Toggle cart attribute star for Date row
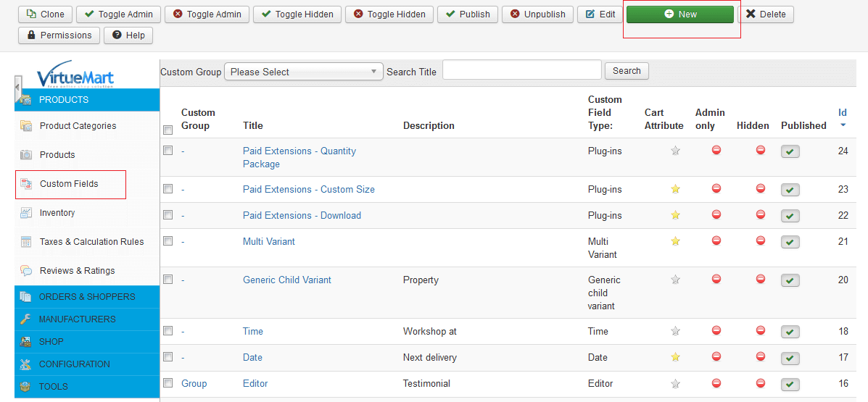The image size is (868, 402). (x=675, y=357)
